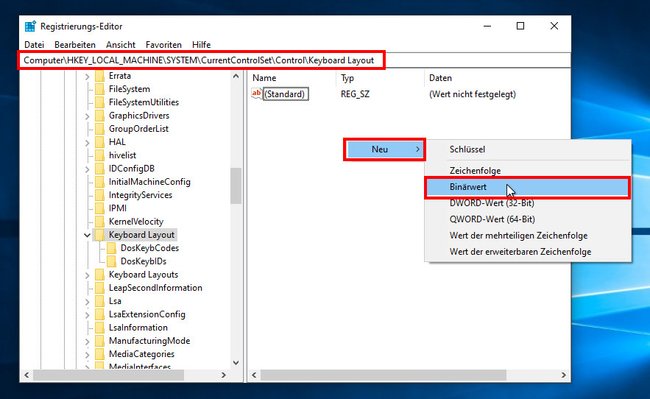Select the LsaInformation tree item label

[138, 328]
